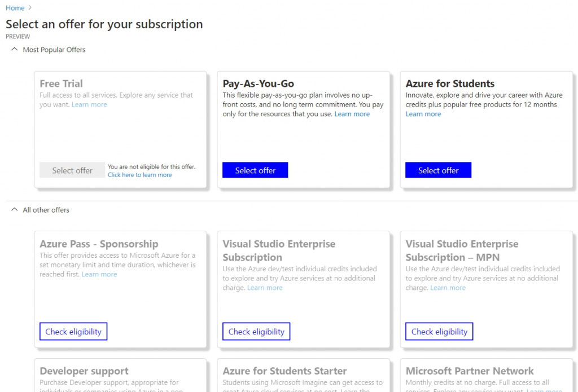Click the Developer support card title
The height and width of the screenshot is (392, 578).
[84, 371]
